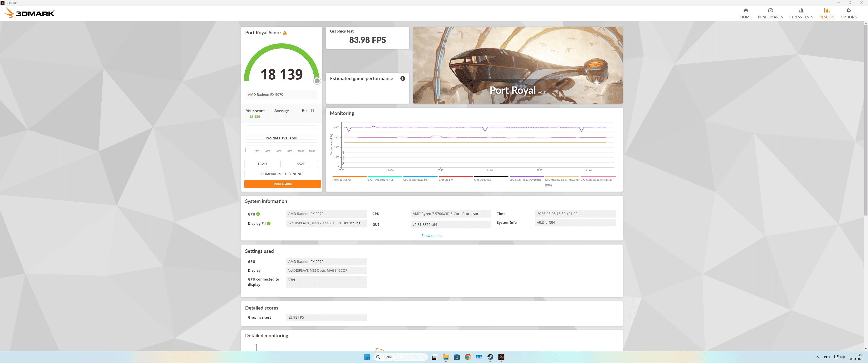This screenshot has height=363, width=868.
Task: Open the Options tab
Action: click(x=848, y=13)
